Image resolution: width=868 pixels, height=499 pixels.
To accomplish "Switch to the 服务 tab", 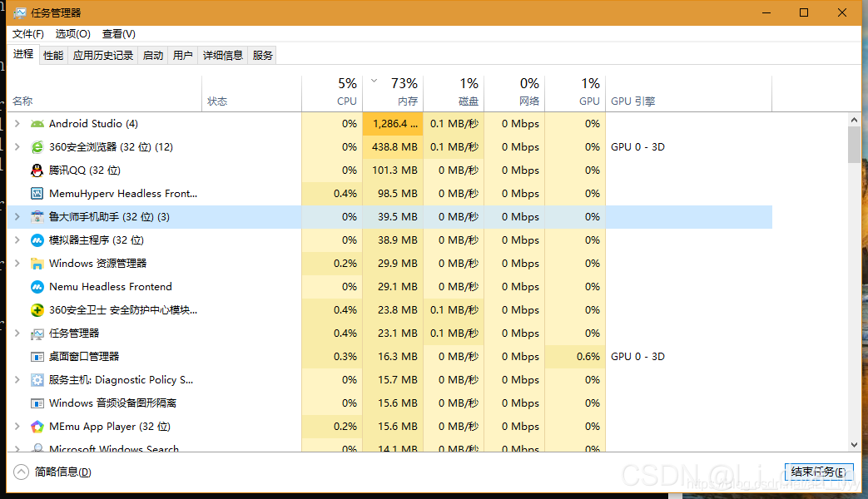I will [262, 56].
